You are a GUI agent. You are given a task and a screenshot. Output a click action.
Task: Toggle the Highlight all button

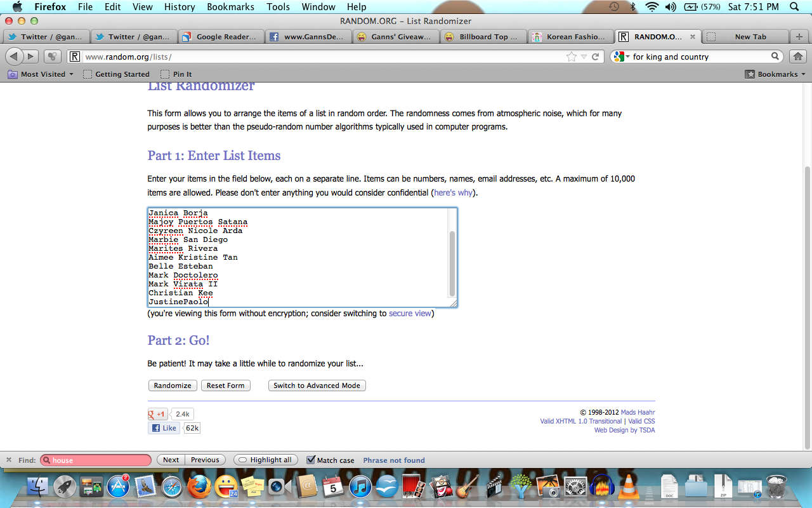coord(265,460)
